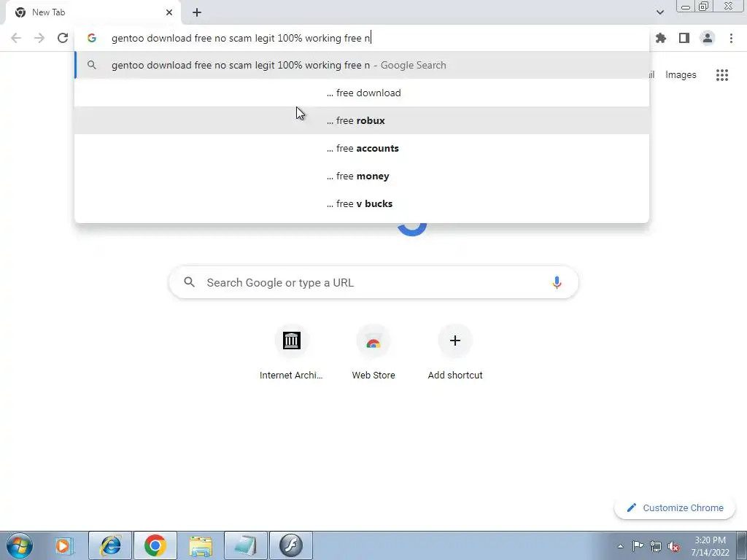Click the Customize Chrome button
The width and height of the screenshot is (747, 560).
675,507
